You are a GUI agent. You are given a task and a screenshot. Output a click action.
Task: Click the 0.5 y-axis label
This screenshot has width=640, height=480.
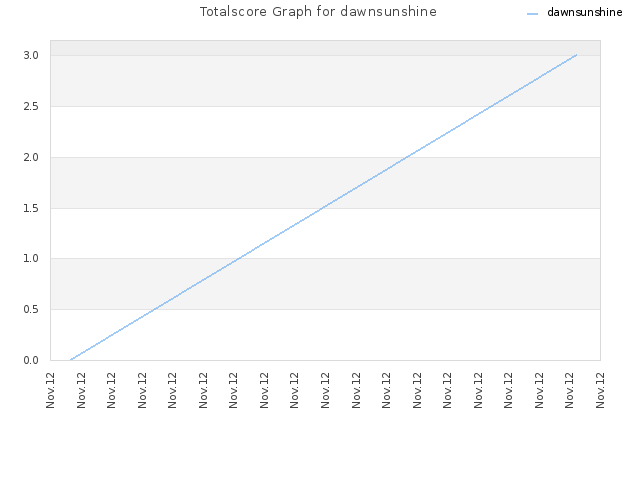click(x=31, y=309)
